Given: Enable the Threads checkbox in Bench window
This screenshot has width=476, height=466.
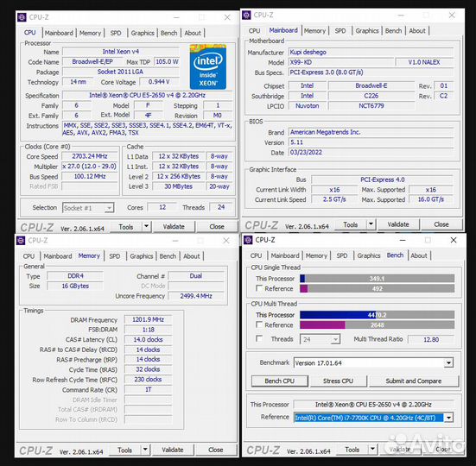Looking at the screenshot, I should tap(259, 338).
